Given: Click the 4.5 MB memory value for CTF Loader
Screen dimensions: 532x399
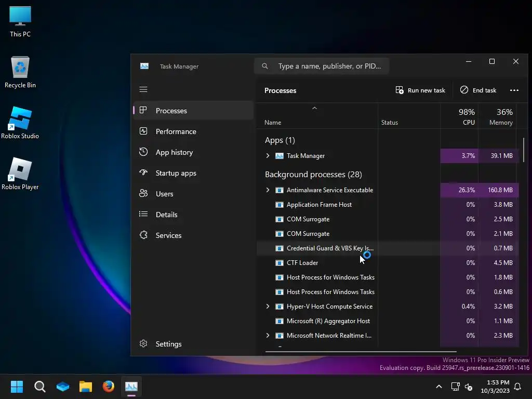Looking at the screenshot, I should [503, 262].
